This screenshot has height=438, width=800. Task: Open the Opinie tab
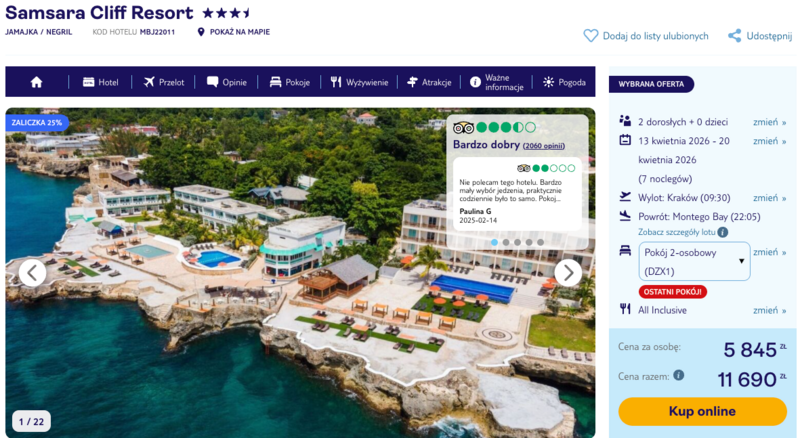227,82
